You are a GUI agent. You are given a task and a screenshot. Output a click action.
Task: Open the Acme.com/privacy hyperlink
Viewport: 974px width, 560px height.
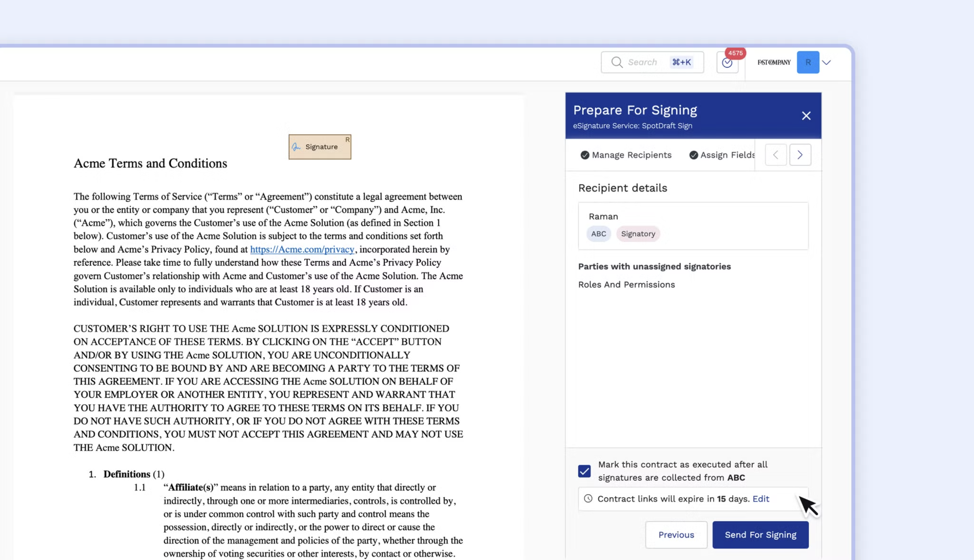click(x=302, y=249)
